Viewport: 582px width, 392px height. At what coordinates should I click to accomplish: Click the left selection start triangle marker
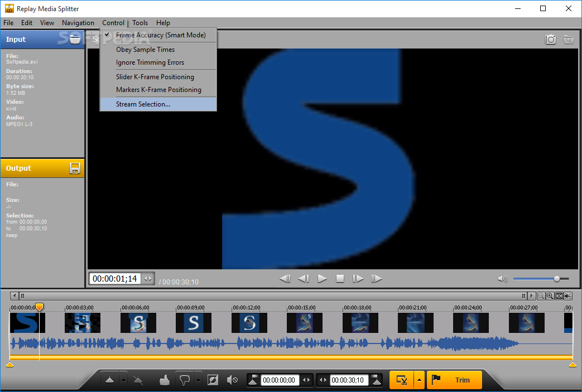click(x=9, y=365)
